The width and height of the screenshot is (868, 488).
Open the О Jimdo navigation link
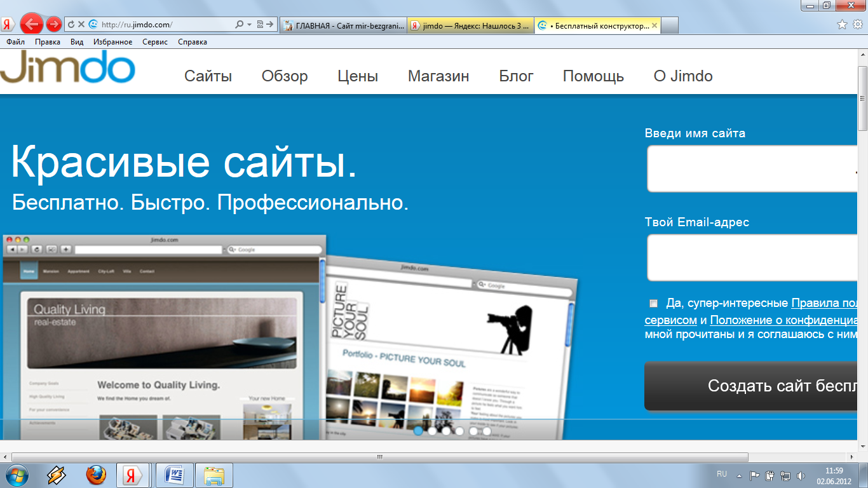pos(683,76)
